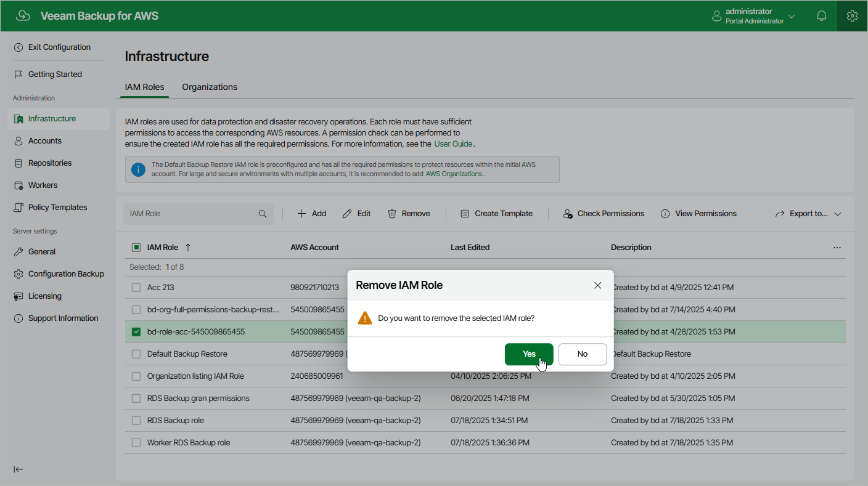Check the bd-org-full-permissions-backup-rest row checkbox

pos(136,310)
